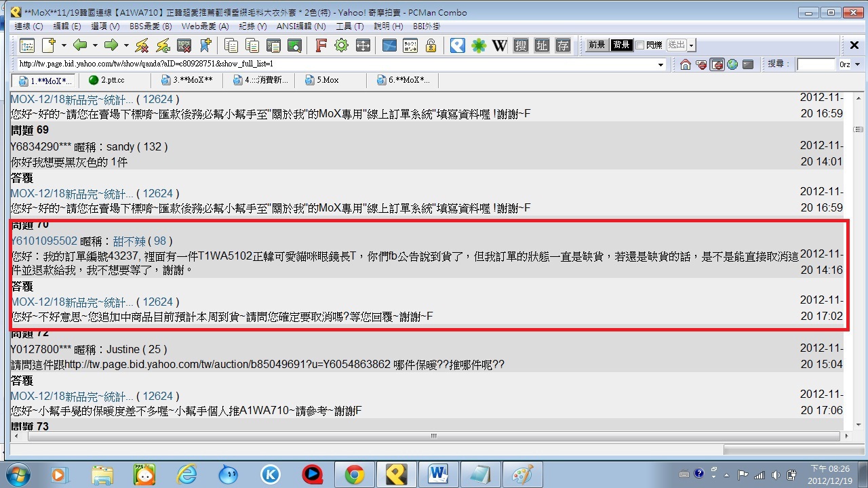Open the Windows Start button
This screenshot has width=868, height=488.
[x=17, y=474]
